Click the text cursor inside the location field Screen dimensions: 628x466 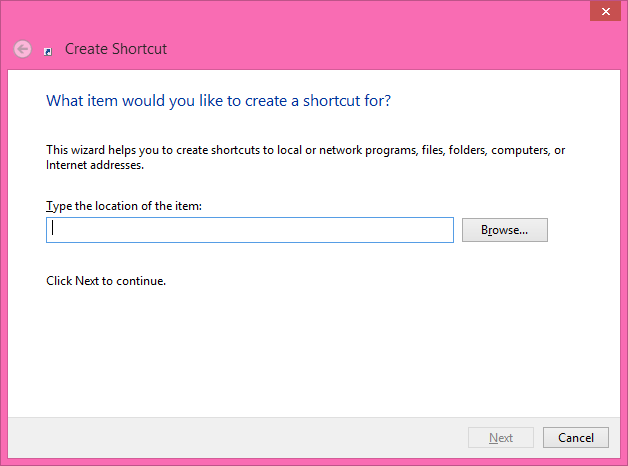(x=53, y=229)
